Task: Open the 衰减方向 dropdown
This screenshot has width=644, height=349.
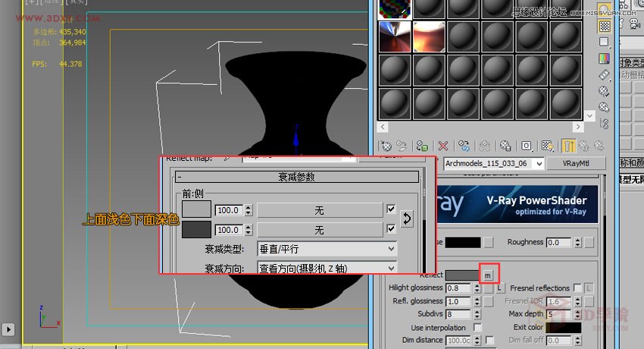Action: pos(327,269)
